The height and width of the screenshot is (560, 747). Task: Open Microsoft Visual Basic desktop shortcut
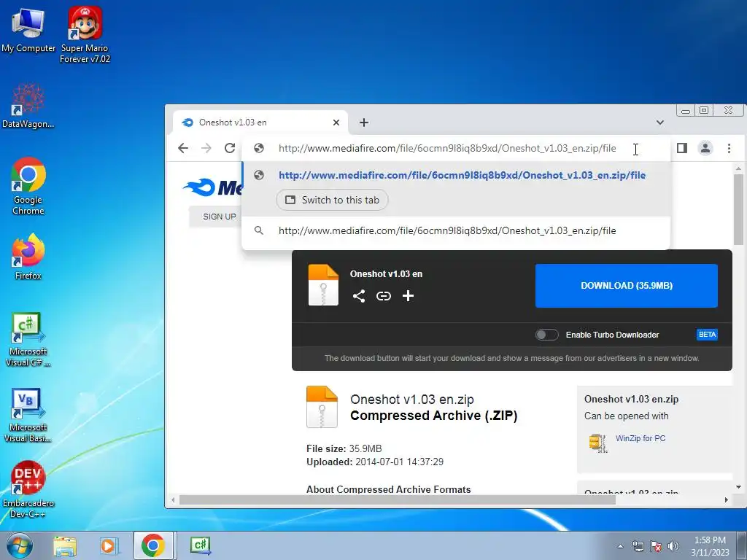point(28,415)
